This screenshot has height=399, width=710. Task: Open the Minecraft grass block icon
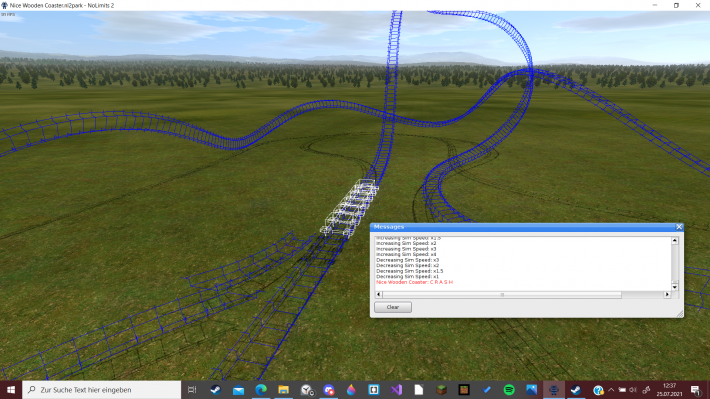tap(441, 389)
